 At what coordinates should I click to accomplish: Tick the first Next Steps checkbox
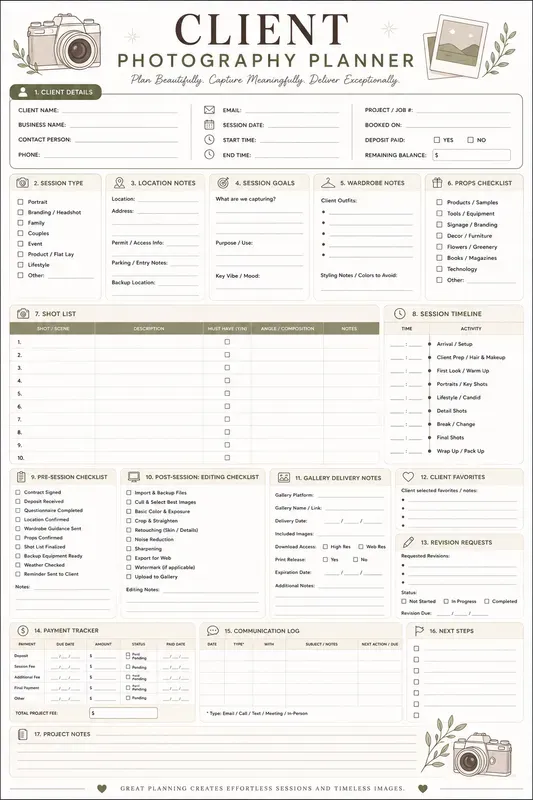pyautogui.click(x=416, y=648)
